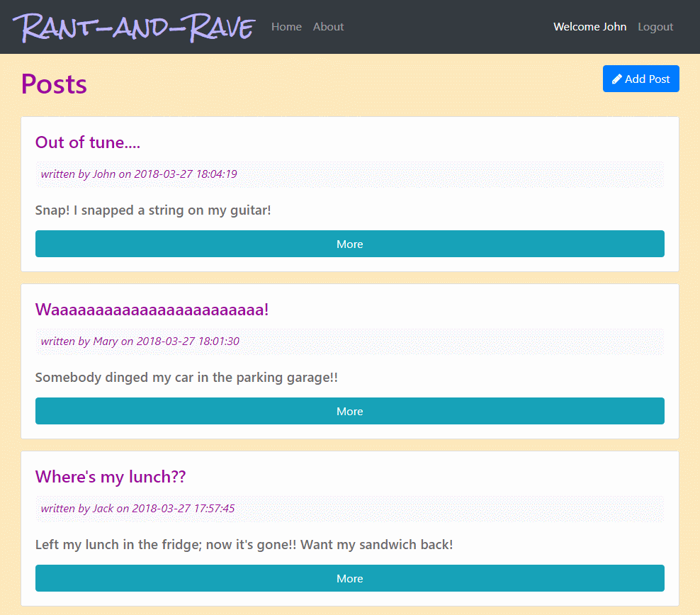Click the Rant-and-Rave logo
Image resolution: width=700 pixels, height=615 pixels.
point(135,28)
